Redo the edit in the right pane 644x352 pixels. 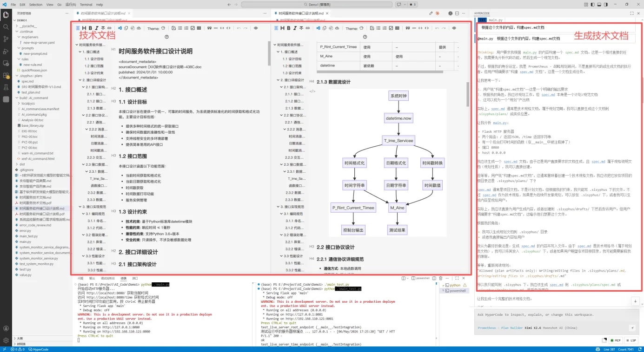(x=444, y=28)
